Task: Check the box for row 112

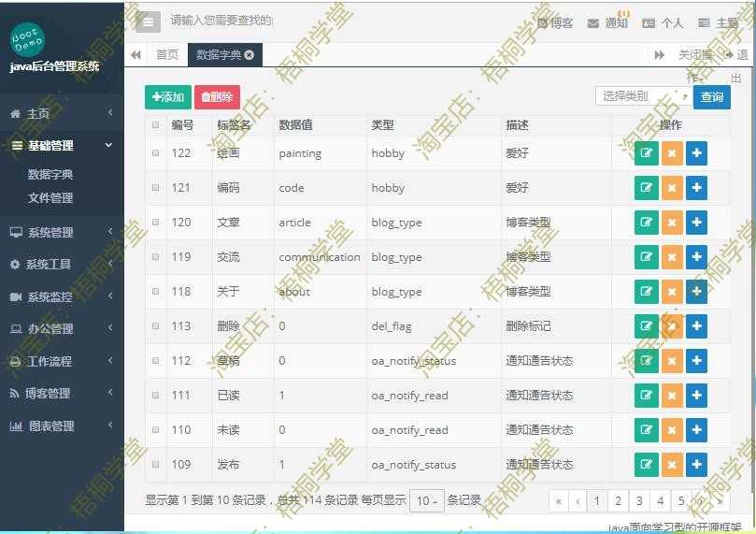Action: [x=155, y=360]
